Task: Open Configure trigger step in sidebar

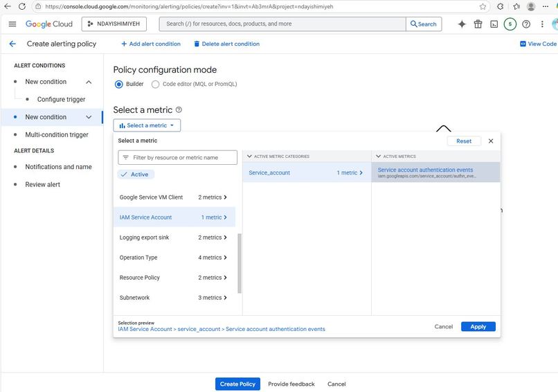Action: click(x=61, y=99)
